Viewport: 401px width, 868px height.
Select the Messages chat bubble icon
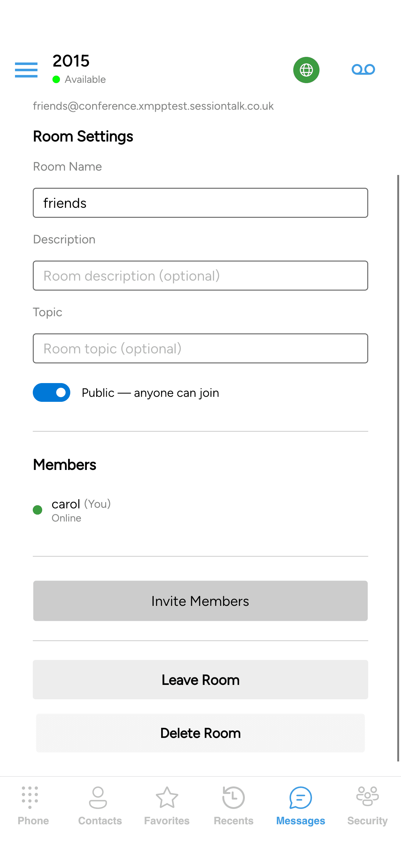[300, 798]
